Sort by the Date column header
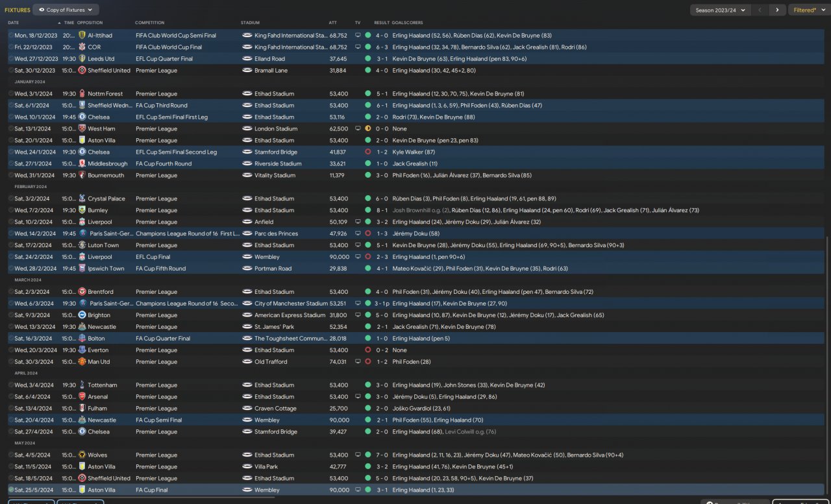 click(x=14, y=23)
